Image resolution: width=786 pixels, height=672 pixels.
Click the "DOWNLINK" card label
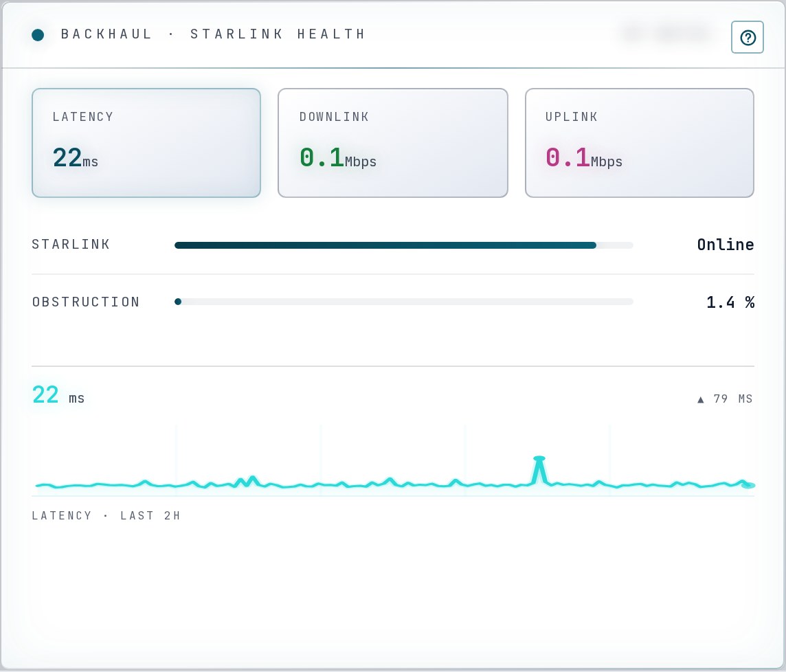pyautogui.click(x=335, y=117)
